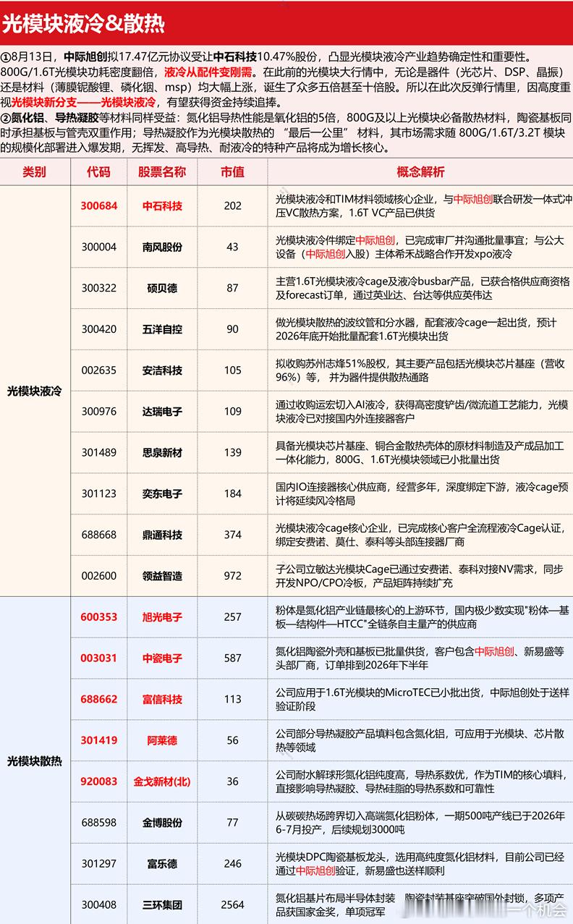Select the '代码' column header

[99, 171]
